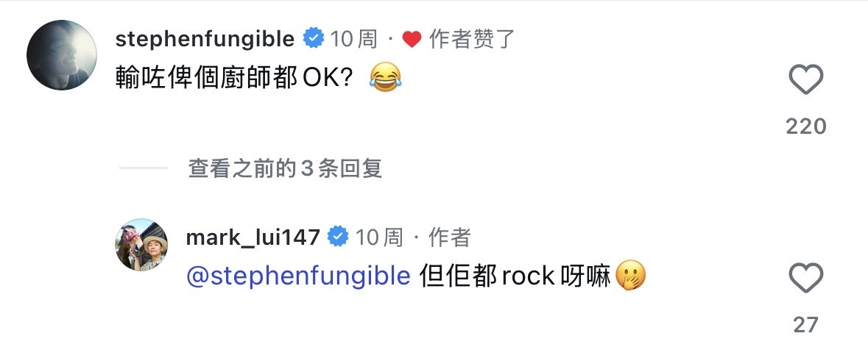The width and height of the screenshot is (868, 347).
Task: Follow the @stephenfungible mention in the reply
Action: 298,276
